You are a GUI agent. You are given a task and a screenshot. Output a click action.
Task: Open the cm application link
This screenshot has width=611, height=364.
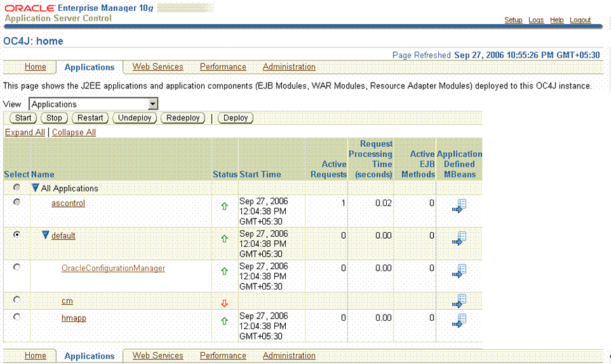click(x=67, y=301)
